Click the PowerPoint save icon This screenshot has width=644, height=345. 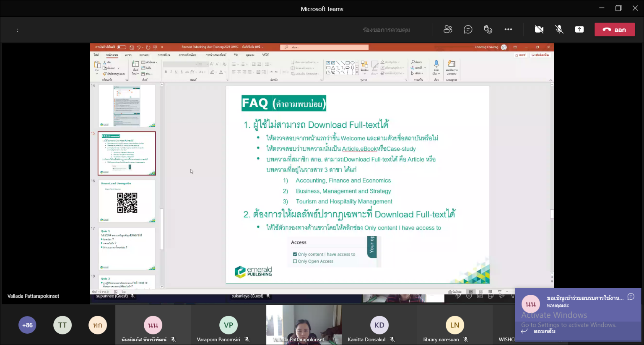pyautogui.click(x=132, y=47)
